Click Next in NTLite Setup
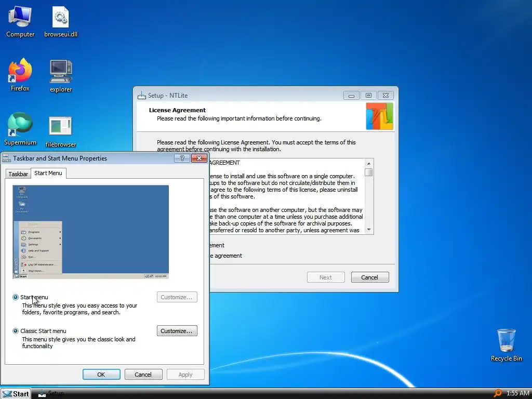 point(326,277)
